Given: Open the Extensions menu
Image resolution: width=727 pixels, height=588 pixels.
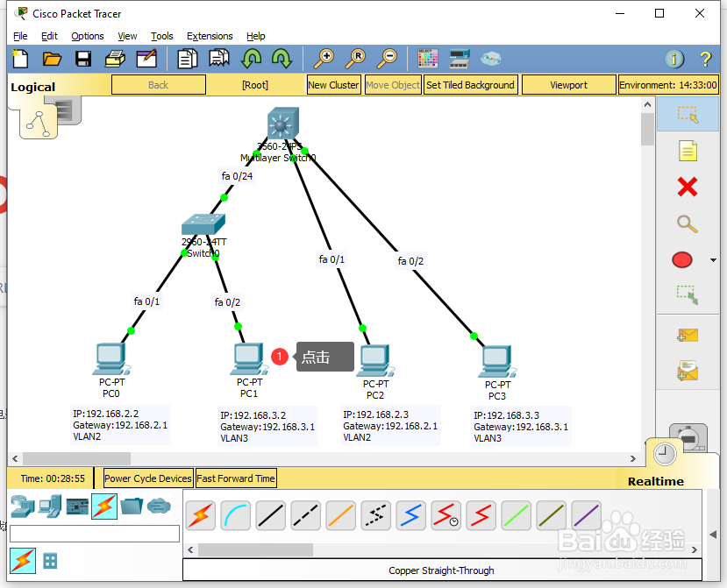Looking at the screenshot, I should coord(210,36).
